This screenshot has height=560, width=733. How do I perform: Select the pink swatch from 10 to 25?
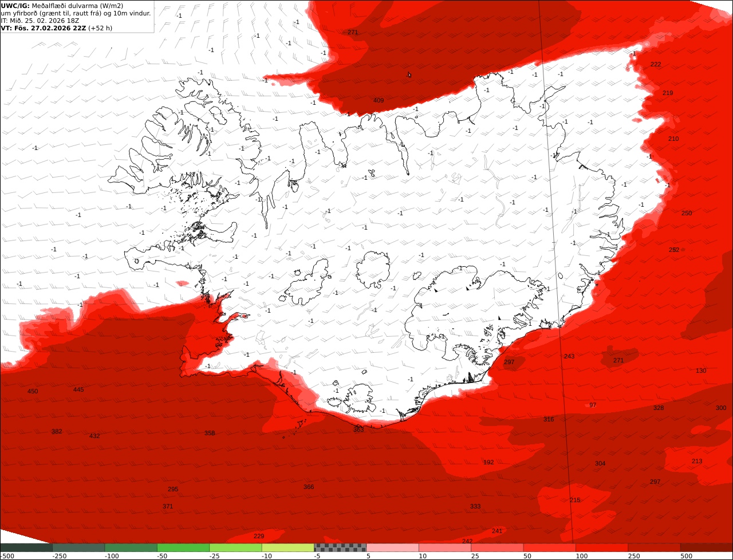click(x=445, y=547)
